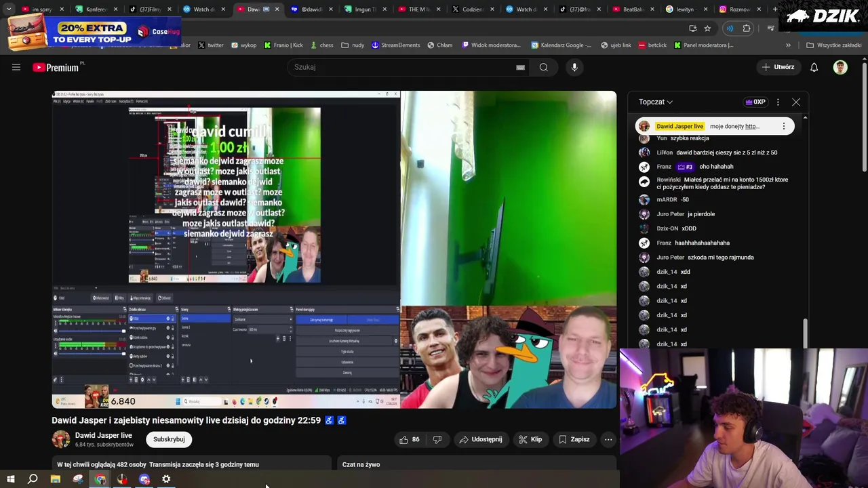Open the Chrome extensions puzzle icon
The width and height of the screenshot is (868, 488).
pos(747,28)
